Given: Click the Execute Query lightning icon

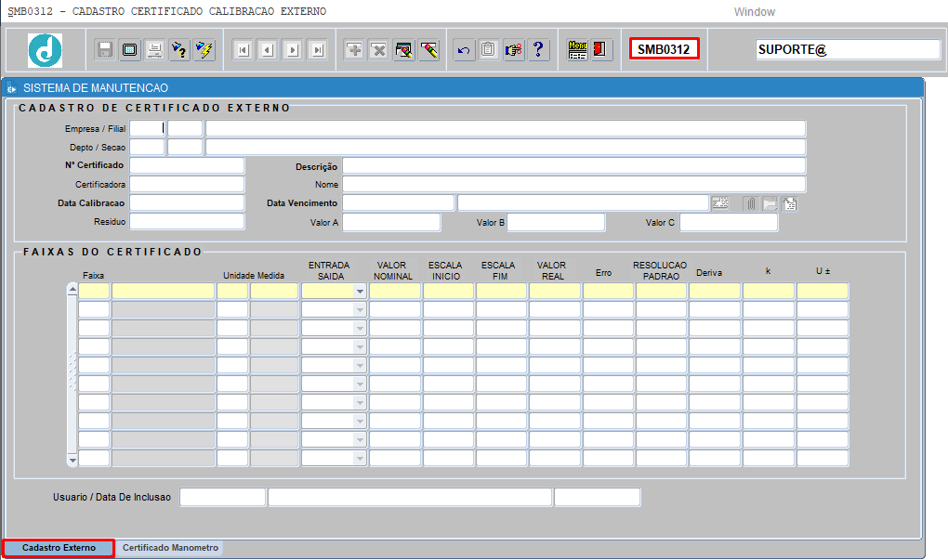Looking at the screenshot, I should click(x=204, y=49).
